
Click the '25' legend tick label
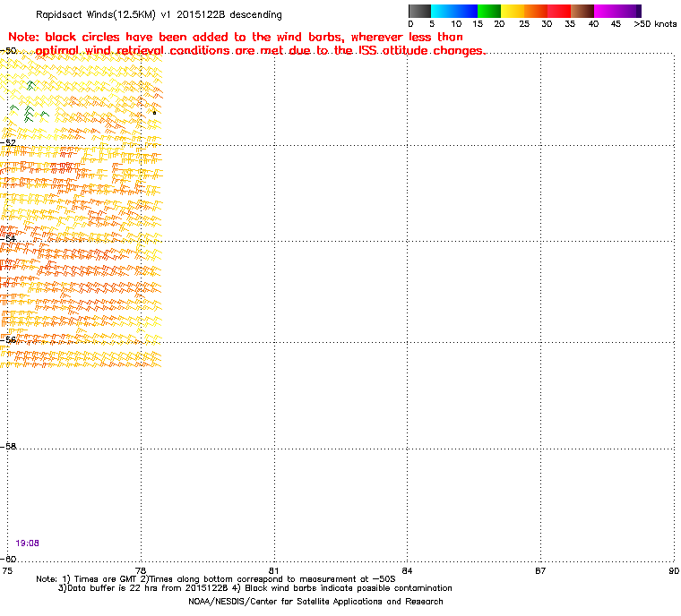(524, 24)
